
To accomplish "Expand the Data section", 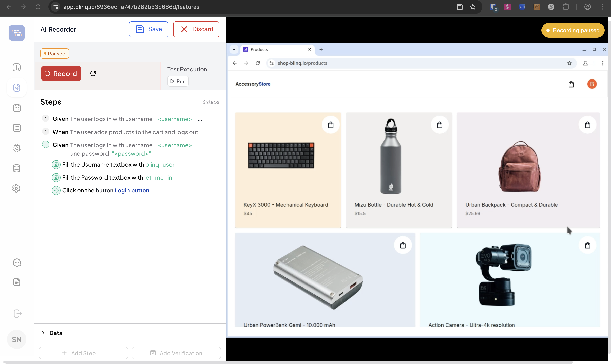I will click(x=43, y=333).
